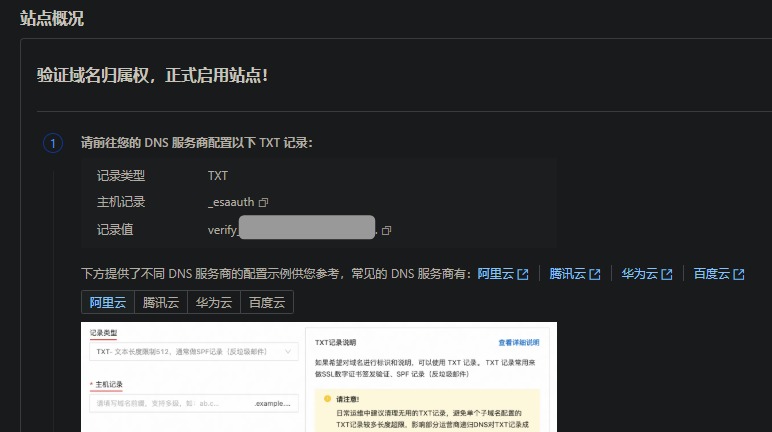
Task: Click the record type dropdown in example image
Action: click(x=194, y=352)
